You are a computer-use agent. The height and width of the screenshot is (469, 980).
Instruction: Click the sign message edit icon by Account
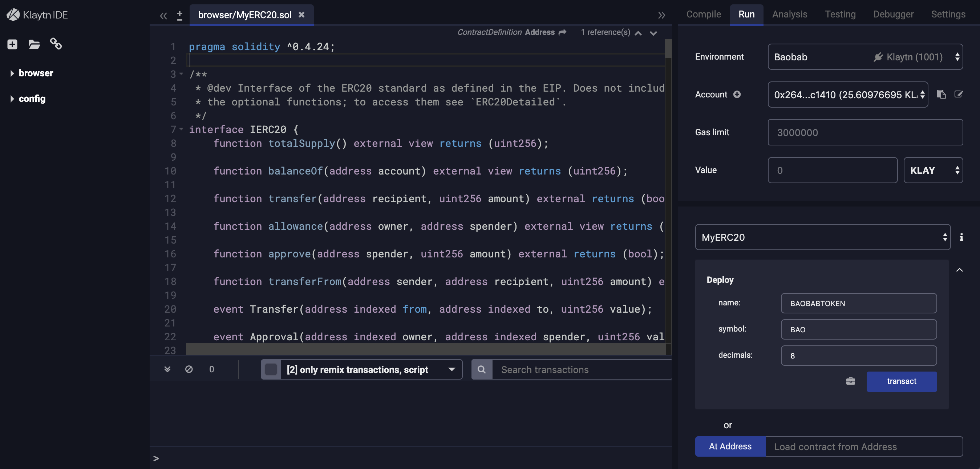coord(958,94)
